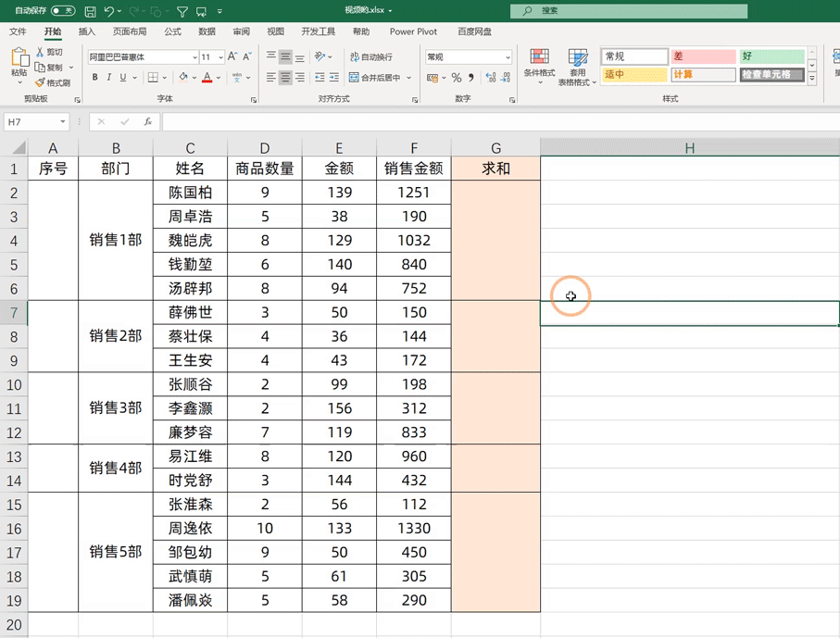The width and height of the screenshot is (840, 638).
Task: Copy selection with 复制 icon
Action: [49, 68]
